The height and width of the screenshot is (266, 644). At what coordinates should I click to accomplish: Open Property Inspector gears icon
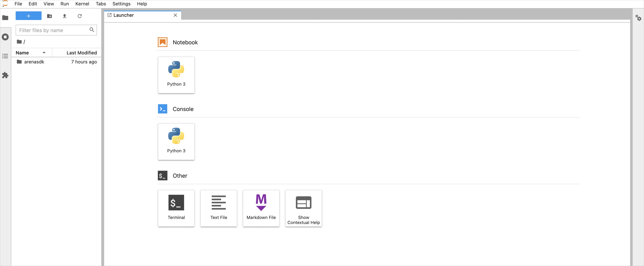tap(638, 18)
